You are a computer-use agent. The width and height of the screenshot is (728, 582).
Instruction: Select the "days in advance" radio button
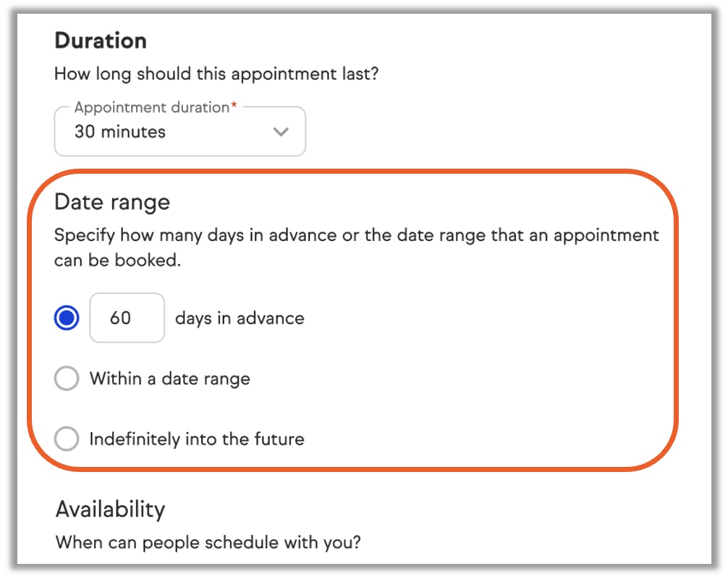tap(67, 318)
